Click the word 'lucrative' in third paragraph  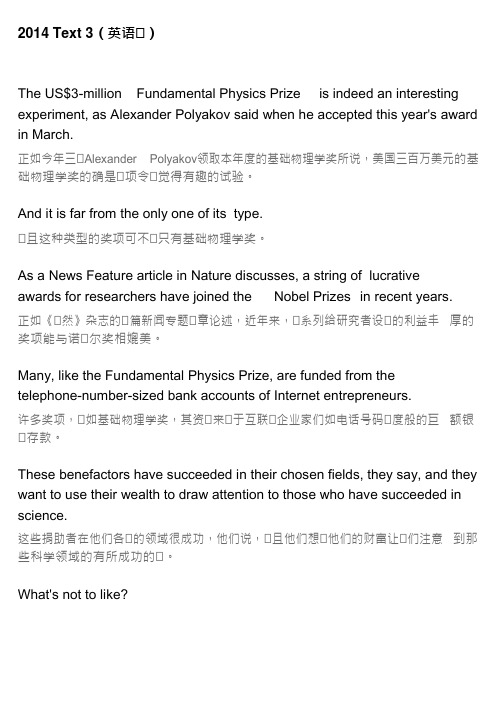point(394,276)
